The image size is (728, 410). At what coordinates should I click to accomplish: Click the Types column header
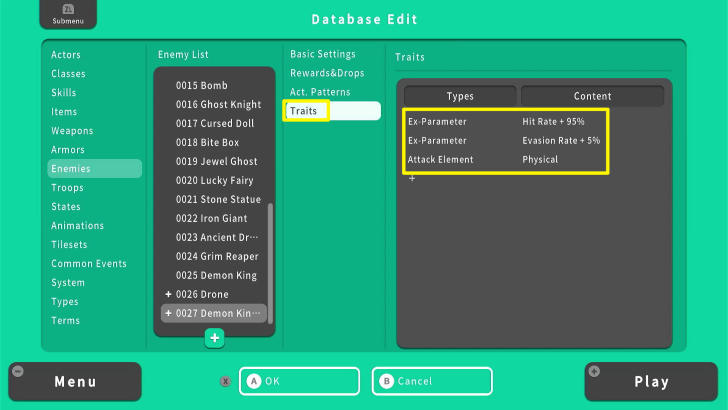(x=460, y=96)
